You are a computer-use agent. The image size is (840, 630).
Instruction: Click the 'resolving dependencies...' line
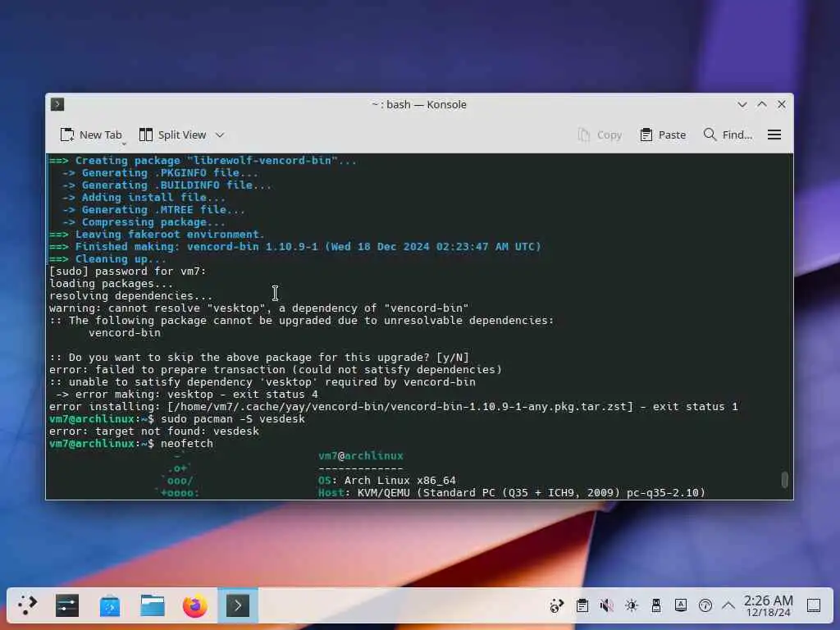click(x=130, y=295)
